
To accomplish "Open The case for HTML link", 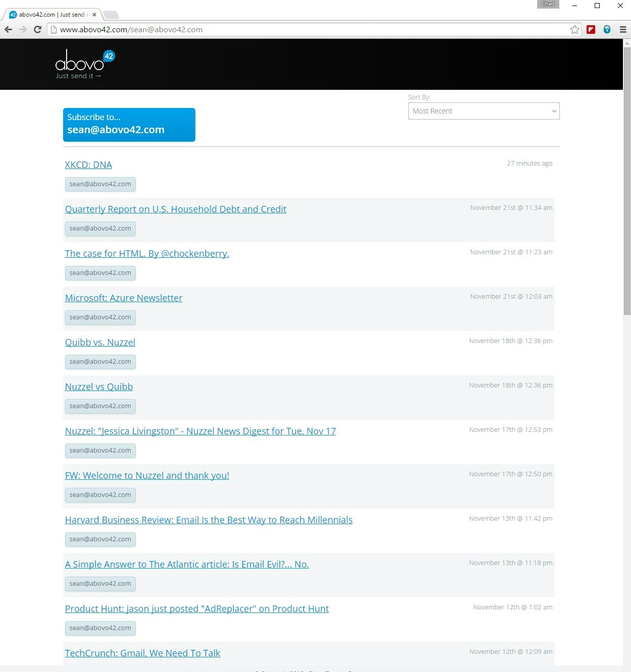I will (147, 254).
